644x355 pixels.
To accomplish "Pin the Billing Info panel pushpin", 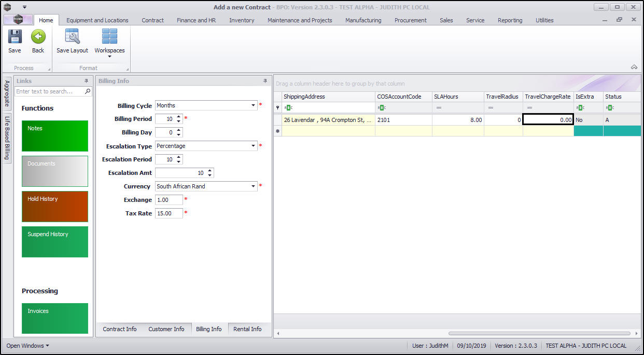I will (x=265, y=81).
